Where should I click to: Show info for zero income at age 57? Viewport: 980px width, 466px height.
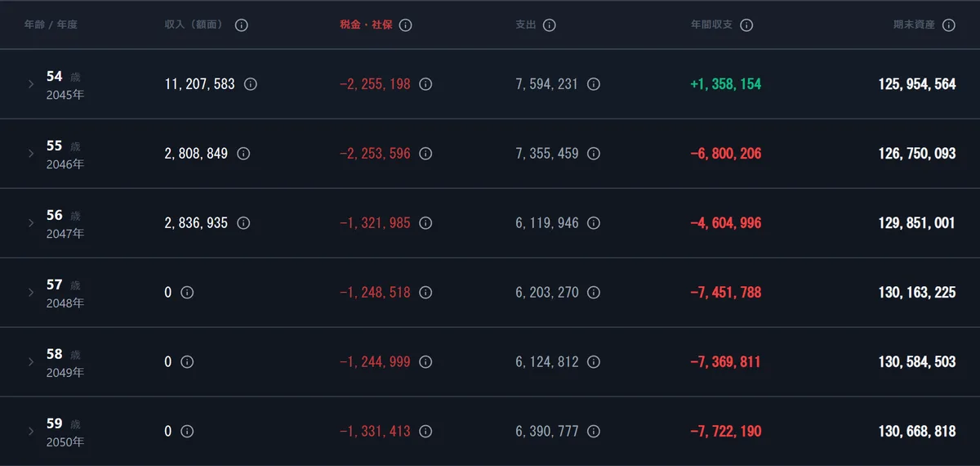[x=187, y=293]
